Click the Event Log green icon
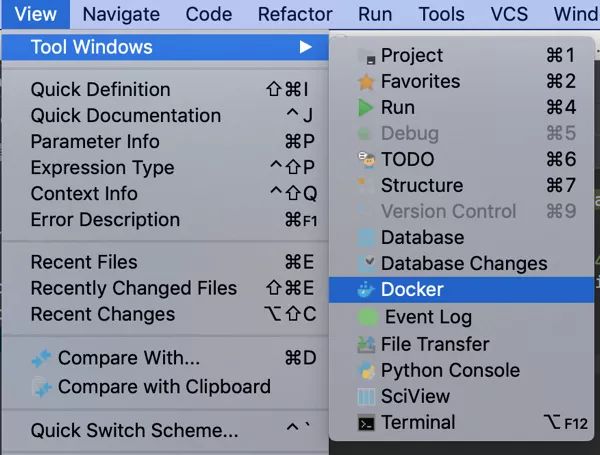Screen dimensions: 600x455 click(367, 317)
